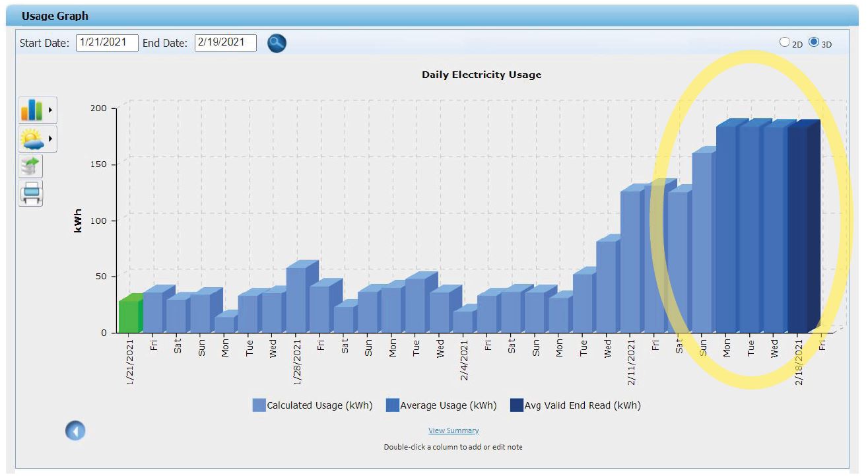Click the Daily Electricity Usage title
The image size is (868, 476).
[481, 75]
